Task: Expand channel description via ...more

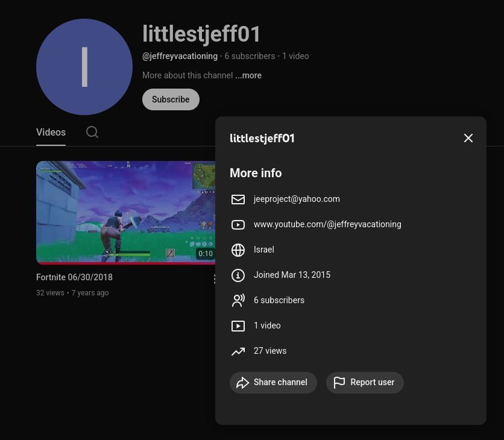Action: tap(248, 75)
